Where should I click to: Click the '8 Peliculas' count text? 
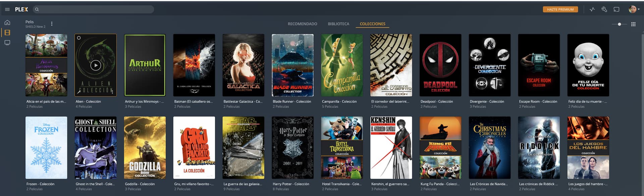pos(281,189)
